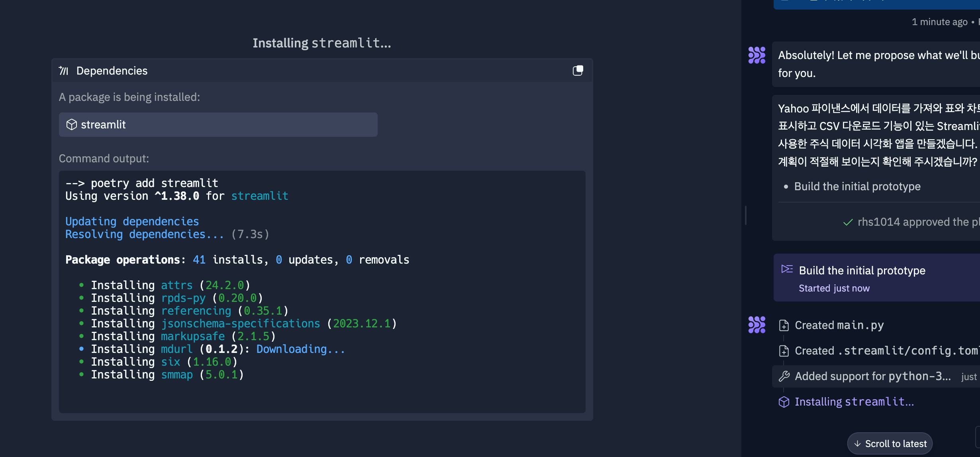
Task: Click the package cube icon beside streamlit
Action: (x=72, y=124)
